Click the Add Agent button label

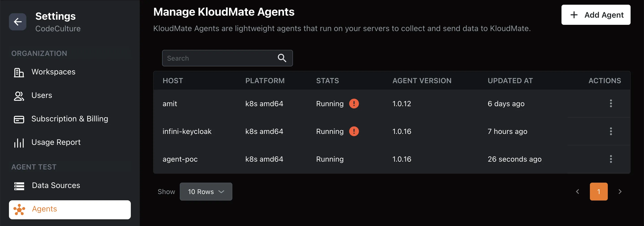(604, 15)
